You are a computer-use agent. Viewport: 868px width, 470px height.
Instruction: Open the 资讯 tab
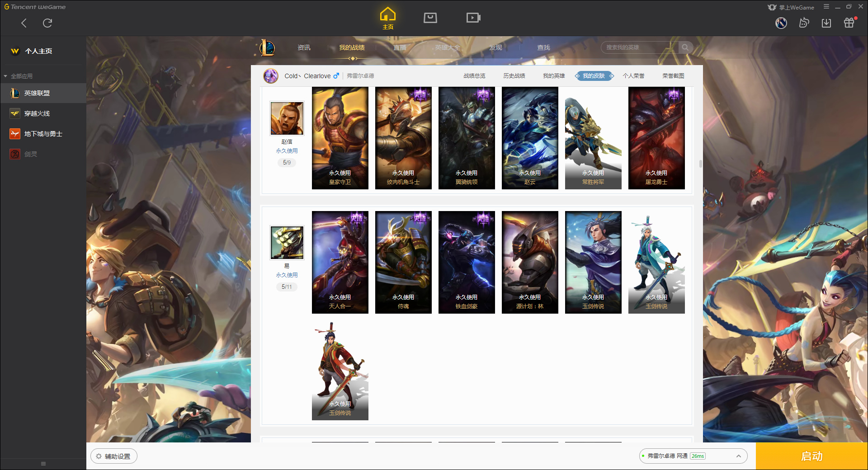(x=304, y=47)
